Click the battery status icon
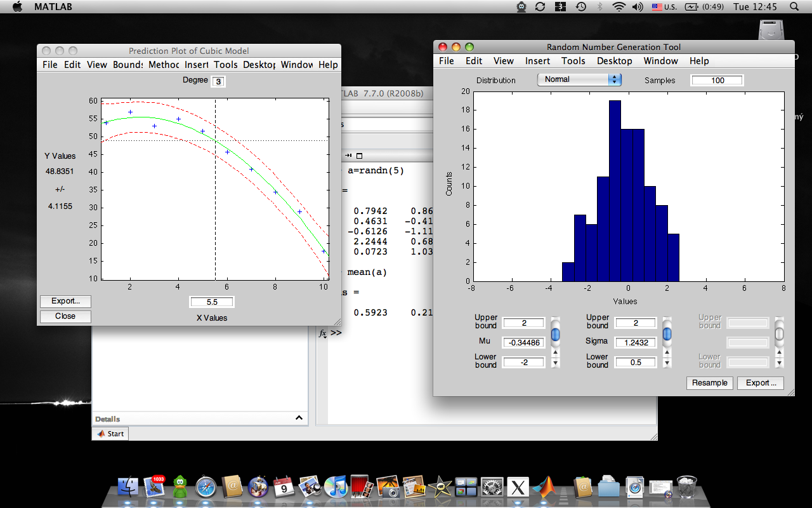 click(x=691, y=7)
